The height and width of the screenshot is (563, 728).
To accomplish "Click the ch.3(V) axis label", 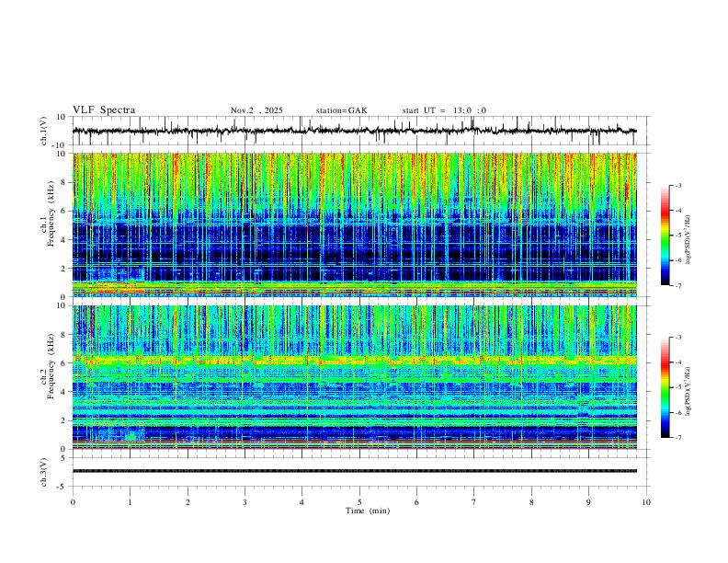I will point(44,472).
